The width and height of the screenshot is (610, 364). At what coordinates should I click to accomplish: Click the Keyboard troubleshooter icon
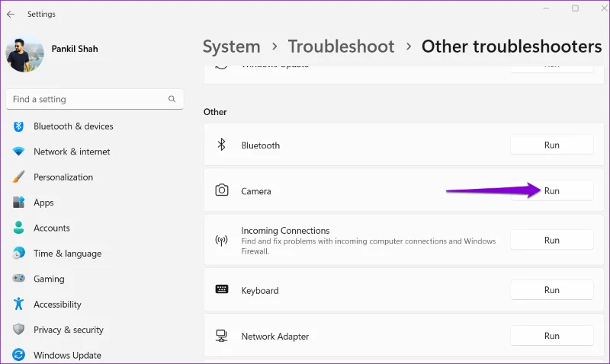(222, 289)
